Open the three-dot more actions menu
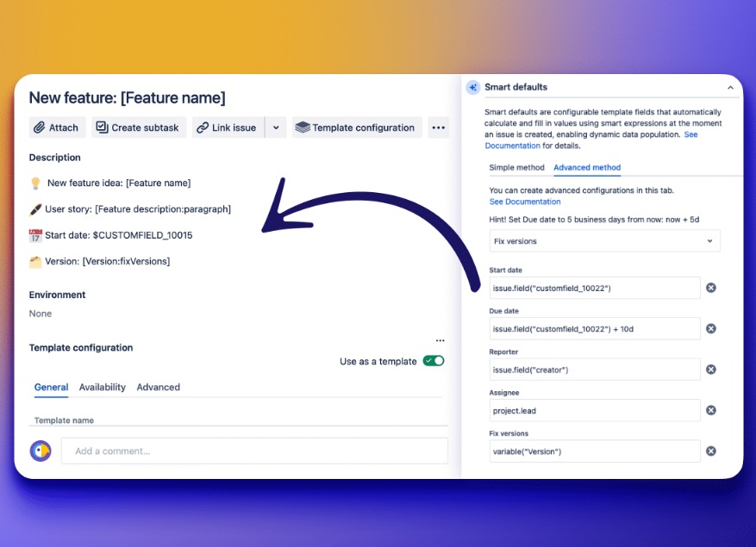 (x=439, y=127)
